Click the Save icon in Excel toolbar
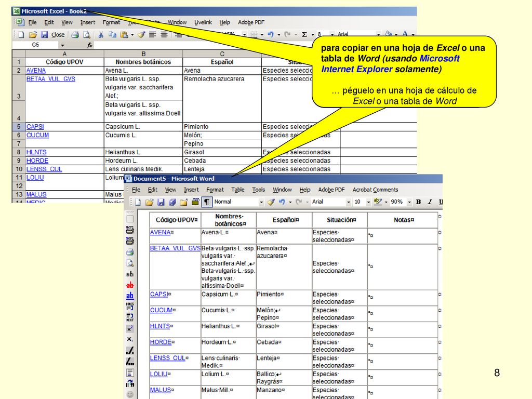Viewport: 532px width, 399px height. (44, 35)
